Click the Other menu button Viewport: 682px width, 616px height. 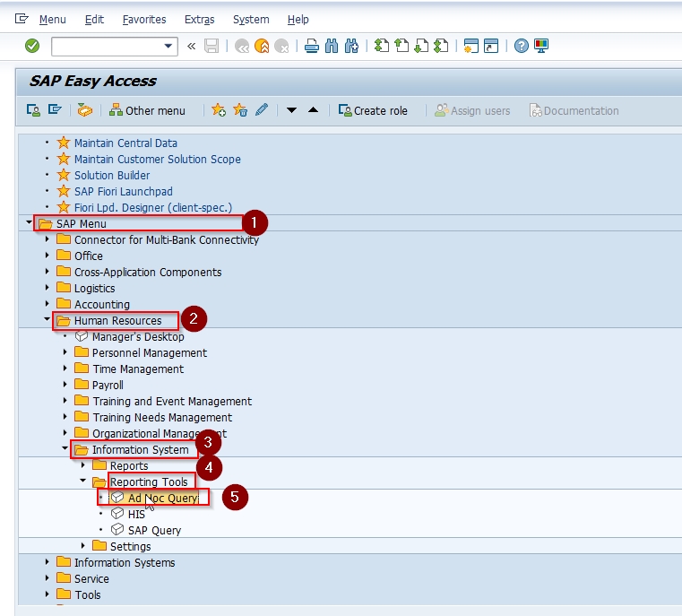[x=147, y=110]
